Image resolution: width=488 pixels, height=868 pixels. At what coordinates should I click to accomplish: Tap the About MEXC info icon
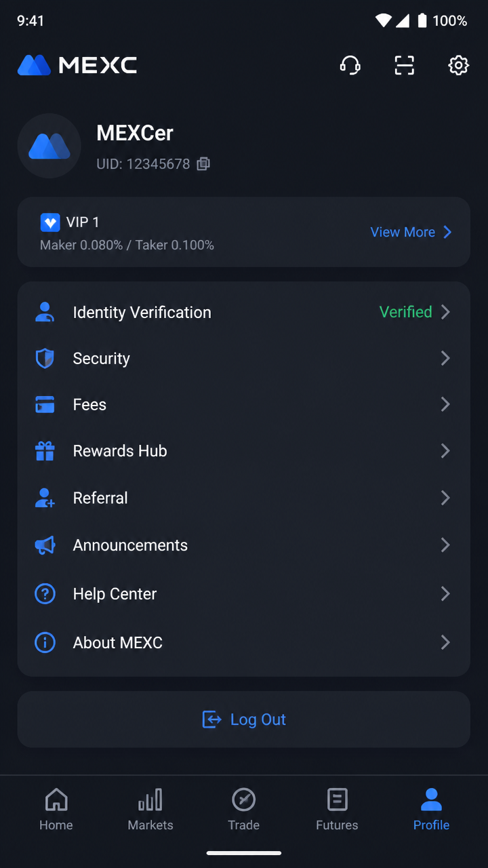45,643
